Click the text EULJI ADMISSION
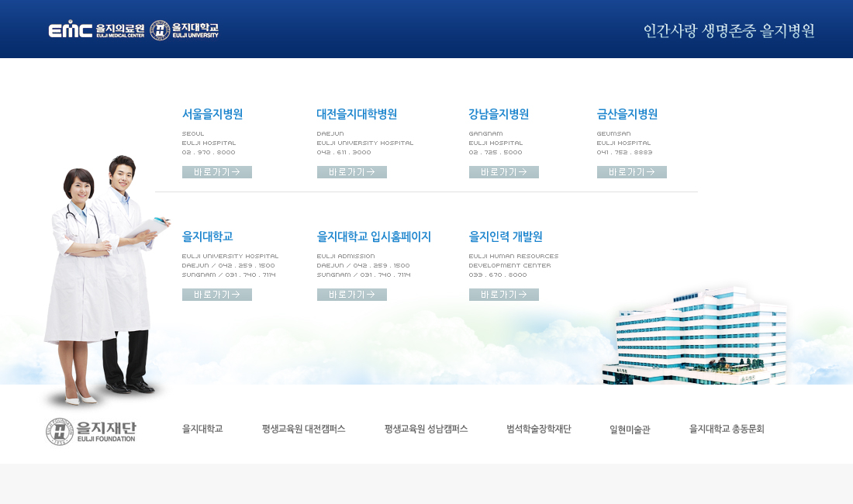The height and width of the screenshot is (504, 853). 346,256
